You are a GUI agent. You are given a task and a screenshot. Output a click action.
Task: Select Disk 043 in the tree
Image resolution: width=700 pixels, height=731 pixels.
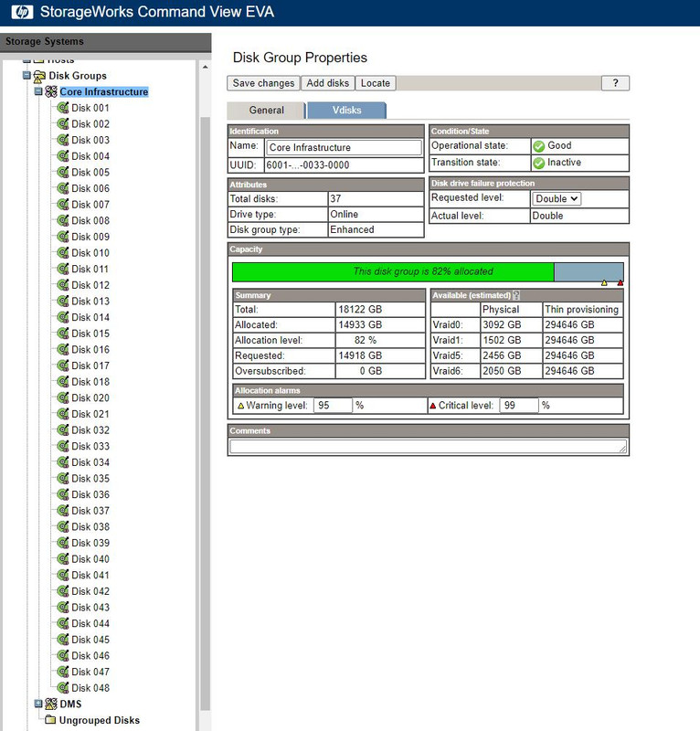click(90, 608)
